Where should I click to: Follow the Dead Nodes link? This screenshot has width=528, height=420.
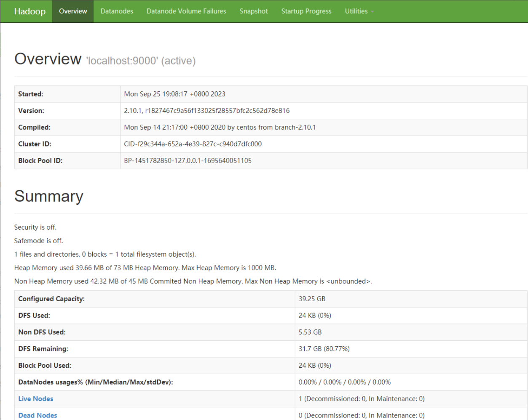coord(38,415)
